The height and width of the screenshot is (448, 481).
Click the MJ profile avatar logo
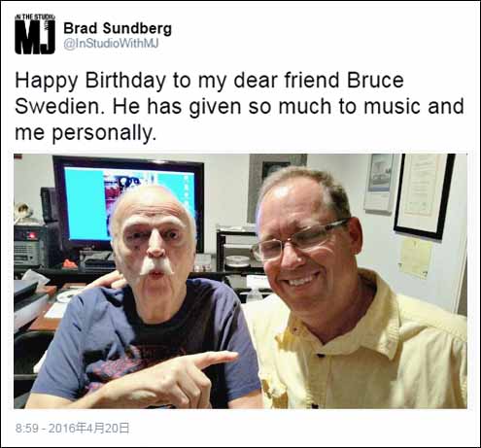click(35, 34)
